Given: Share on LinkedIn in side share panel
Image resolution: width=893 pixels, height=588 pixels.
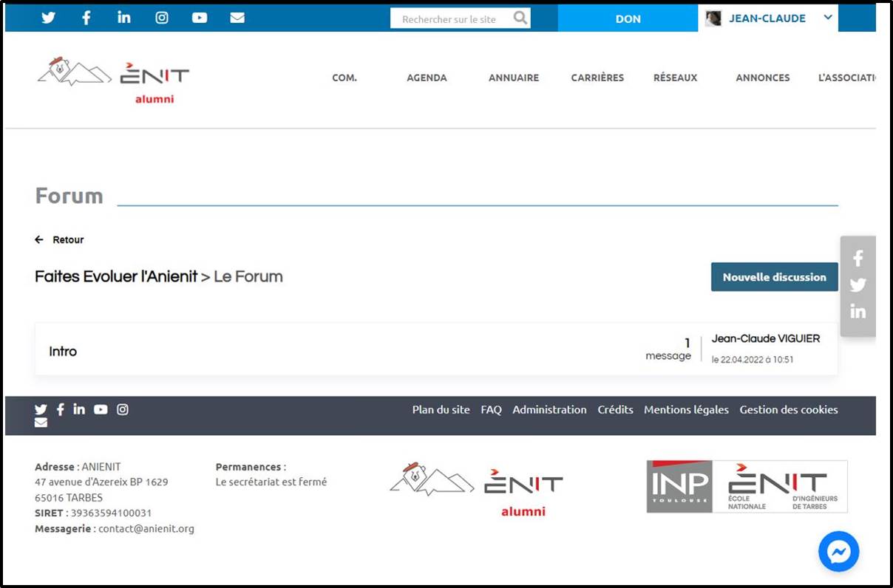Looking at the screenshot, I should [858, 312].
